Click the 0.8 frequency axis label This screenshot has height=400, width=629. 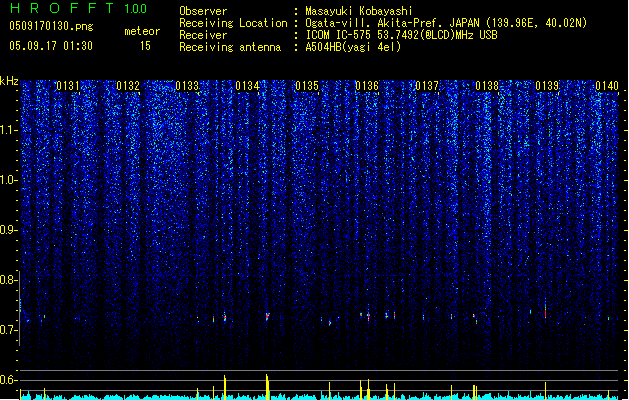(x=8, y=280)
